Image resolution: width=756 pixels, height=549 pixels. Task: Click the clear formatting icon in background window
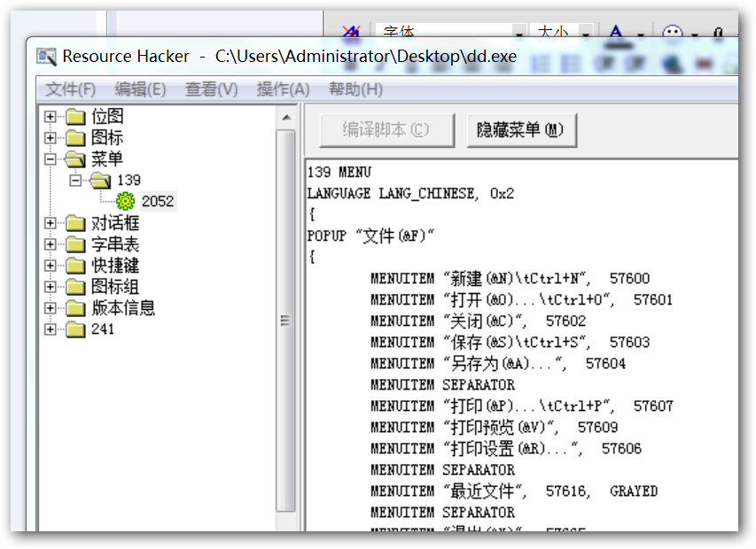coord(351,32)
